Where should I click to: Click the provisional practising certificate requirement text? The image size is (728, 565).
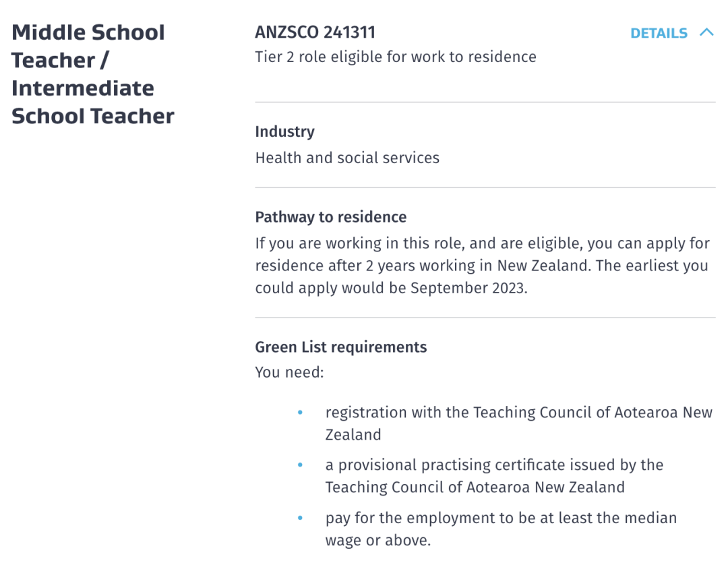495,476
